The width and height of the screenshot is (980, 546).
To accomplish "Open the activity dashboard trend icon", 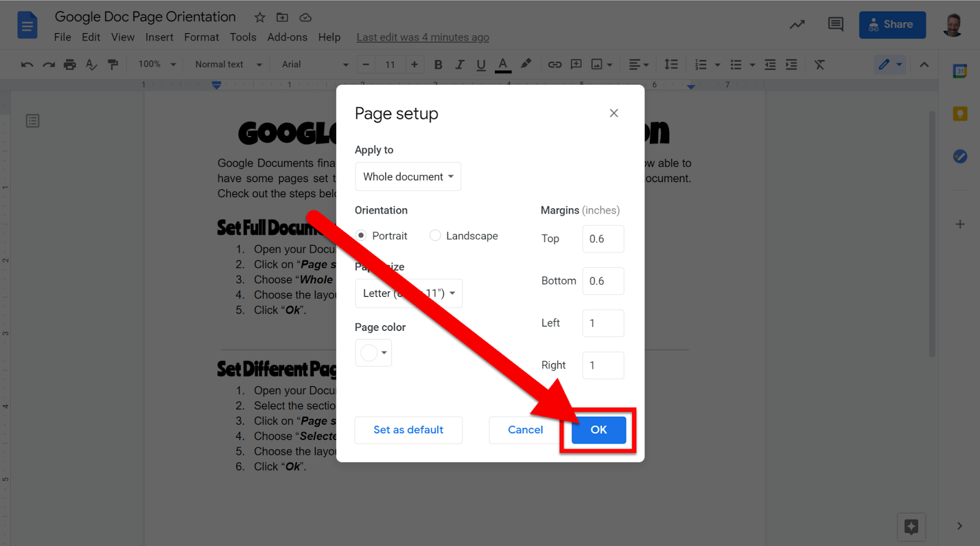I will (797, 25).
